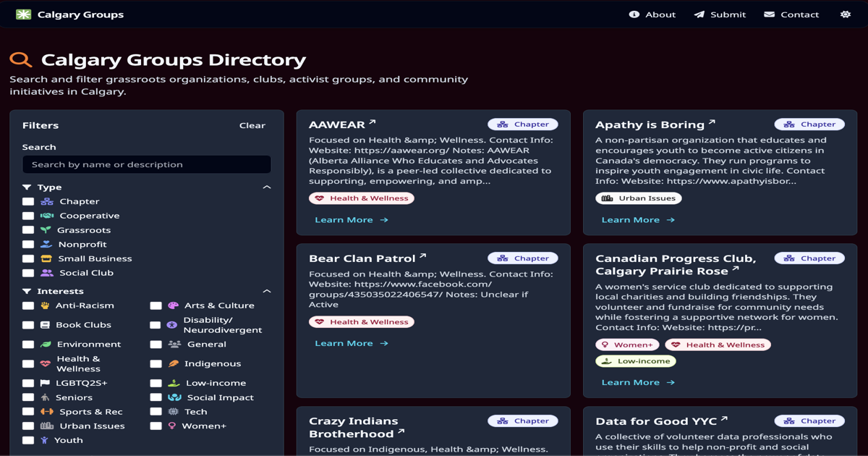Click the Social Impact hands icon
The image size is (868, 456).
174,397
